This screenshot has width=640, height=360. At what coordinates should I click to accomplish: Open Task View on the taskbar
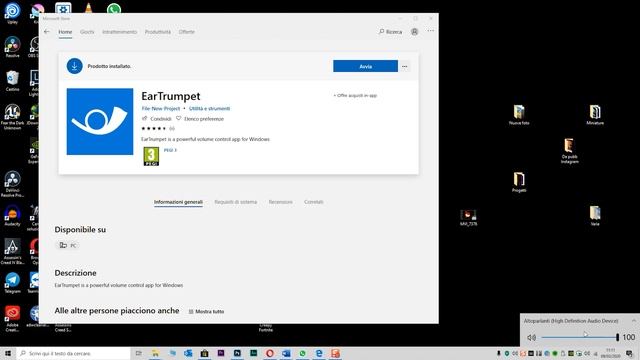(138, 353)
